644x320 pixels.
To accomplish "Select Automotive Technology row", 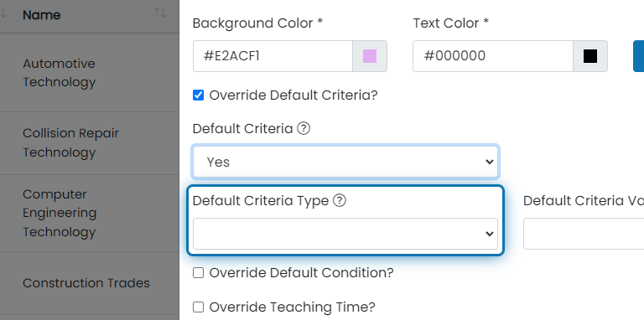I will tap(90, 73).
